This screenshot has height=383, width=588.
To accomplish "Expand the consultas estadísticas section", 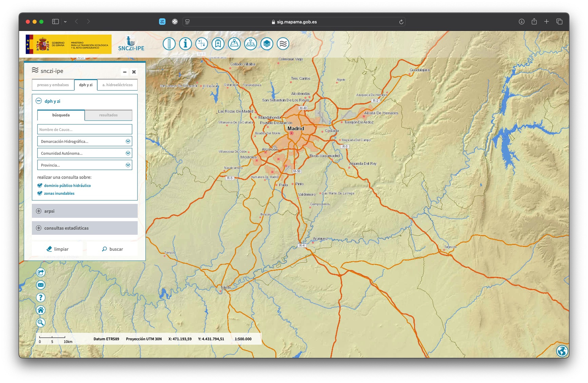I will tap(85, 228).
